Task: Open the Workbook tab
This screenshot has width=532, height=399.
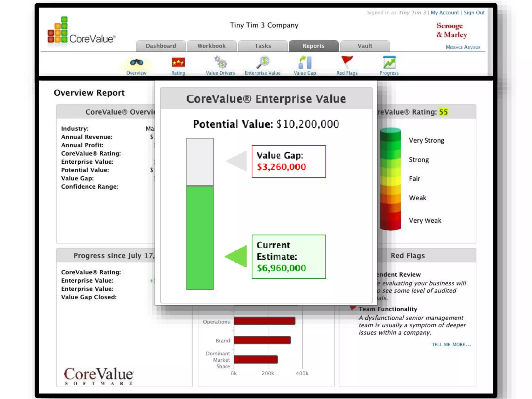Action: pyautogui.click(x=211, y=46)
